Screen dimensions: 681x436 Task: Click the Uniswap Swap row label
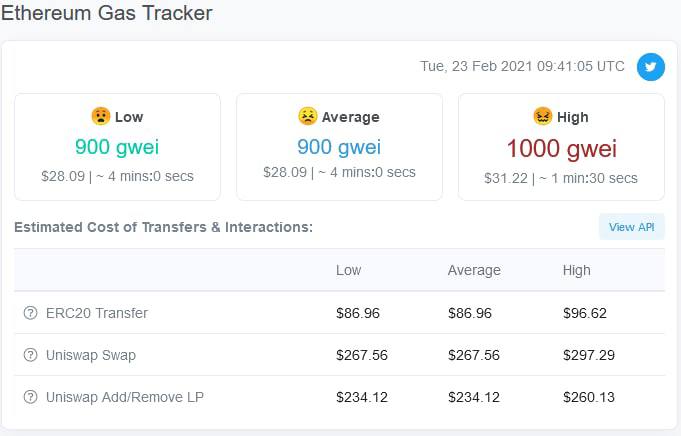91,355
